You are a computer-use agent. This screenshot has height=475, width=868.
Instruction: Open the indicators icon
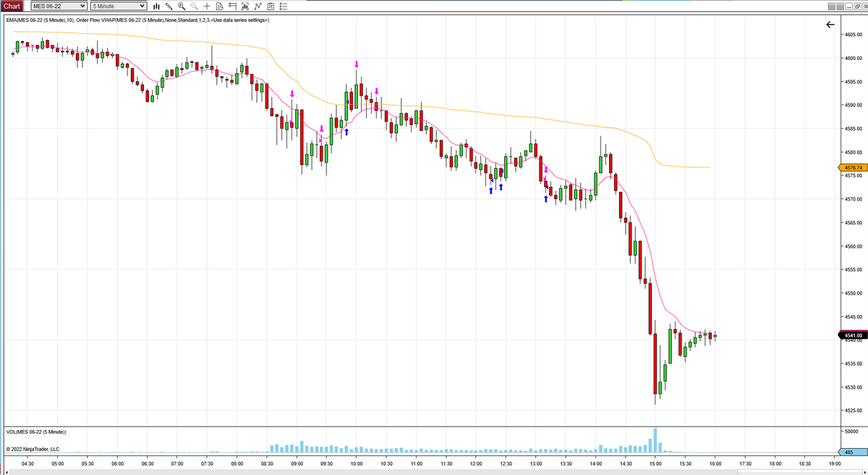(x=244, y=6)
